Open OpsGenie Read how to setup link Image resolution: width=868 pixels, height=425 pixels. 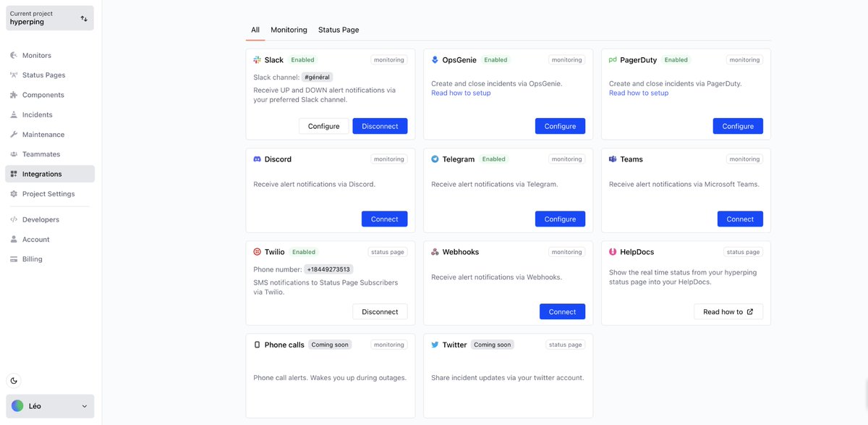coord(461,93)
